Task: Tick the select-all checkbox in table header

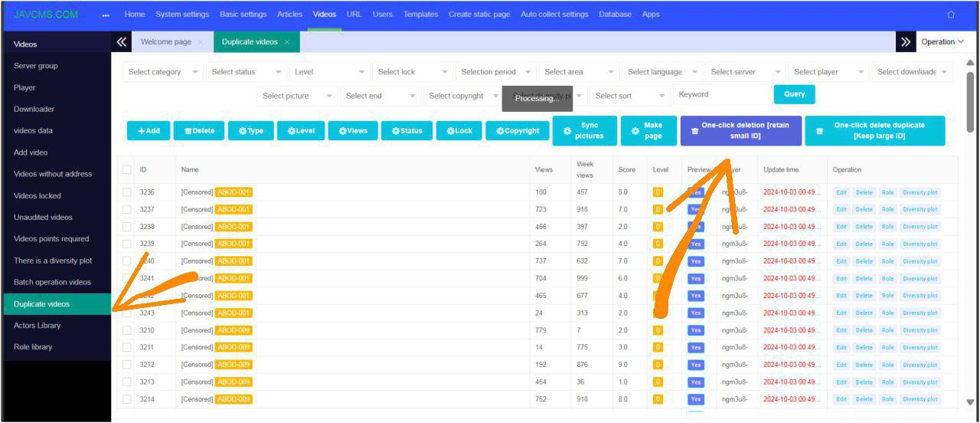Action: pyautogui.click(x=127, y=169)
